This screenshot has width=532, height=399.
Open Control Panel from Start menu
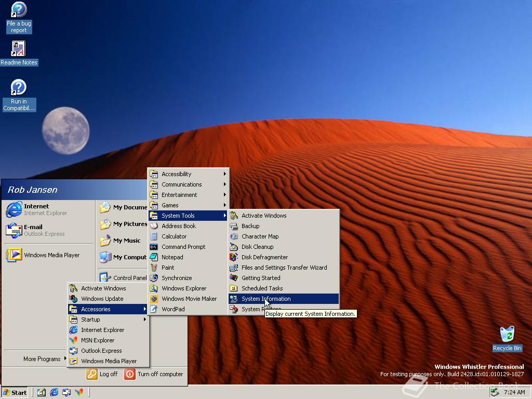(123, 278)
